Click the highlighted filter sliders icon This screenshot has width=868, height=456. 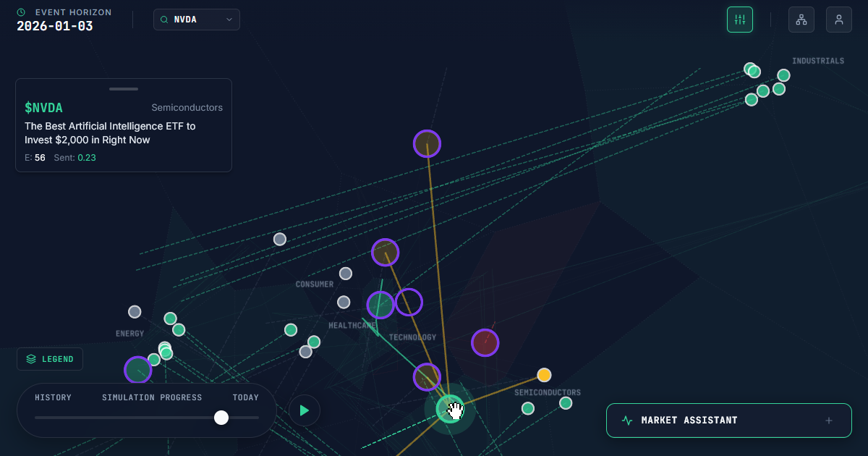pos(740,19)
